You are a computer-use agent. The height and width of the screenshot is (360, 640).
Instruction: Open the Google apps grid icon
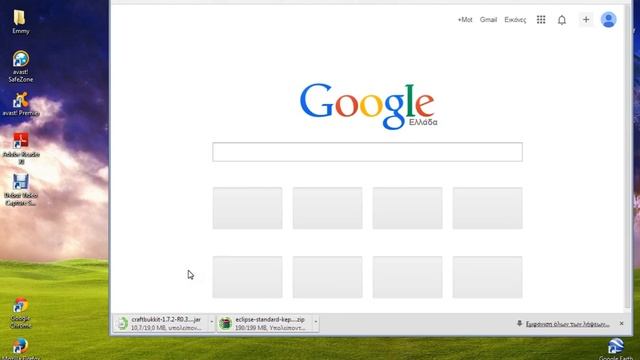pos(541,20)
